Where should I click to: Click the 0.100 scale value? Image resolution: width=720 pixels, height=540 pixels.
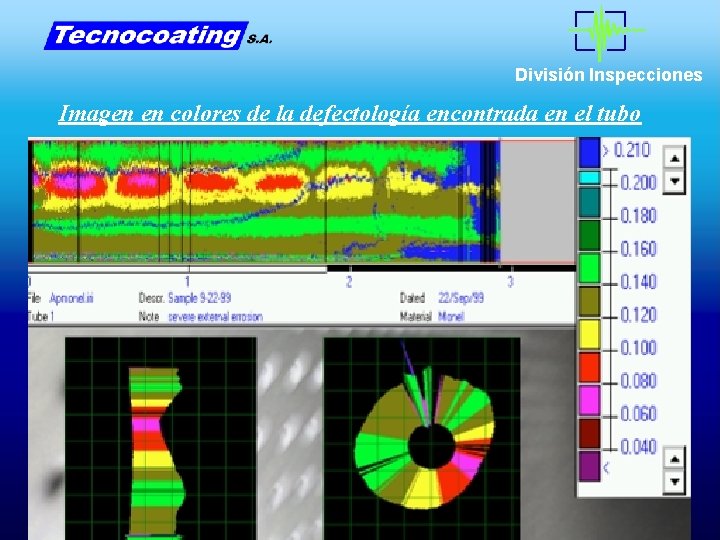(x=638, y=348)
